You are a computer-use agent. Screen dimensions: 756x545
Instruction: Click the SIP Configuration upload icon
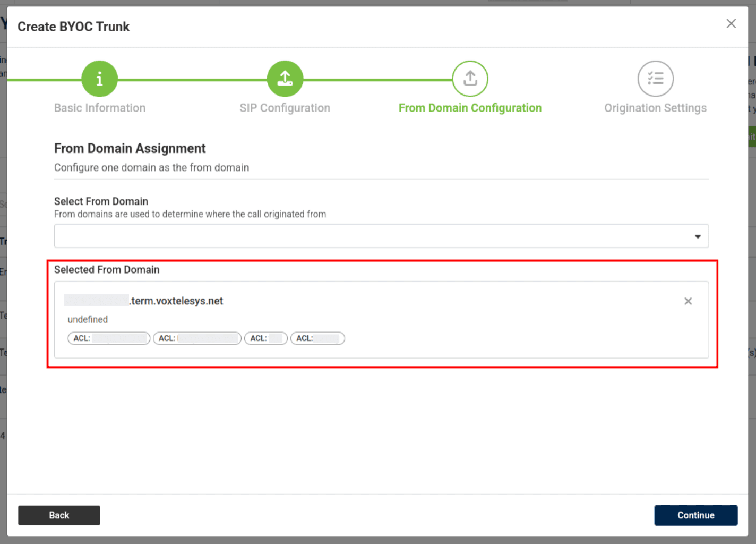coord(285,79)
